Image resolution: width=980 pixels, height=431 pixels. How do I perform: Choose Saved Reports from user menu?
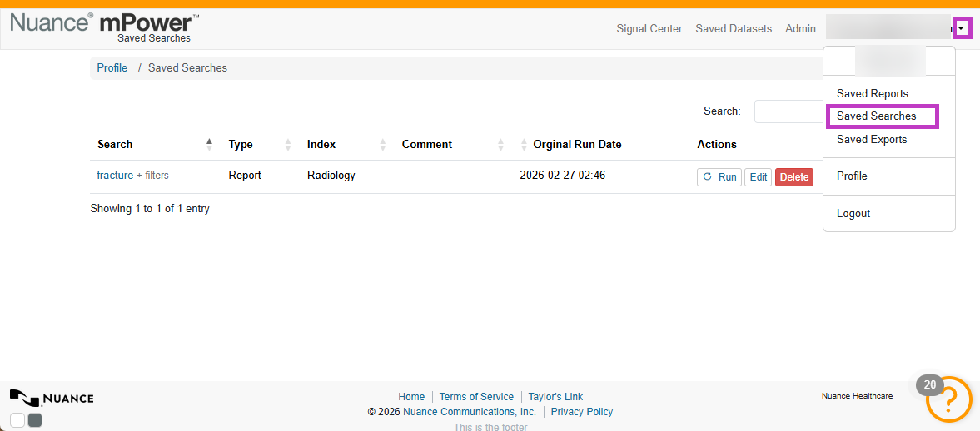pyautogui.click(x=873, y=94)
